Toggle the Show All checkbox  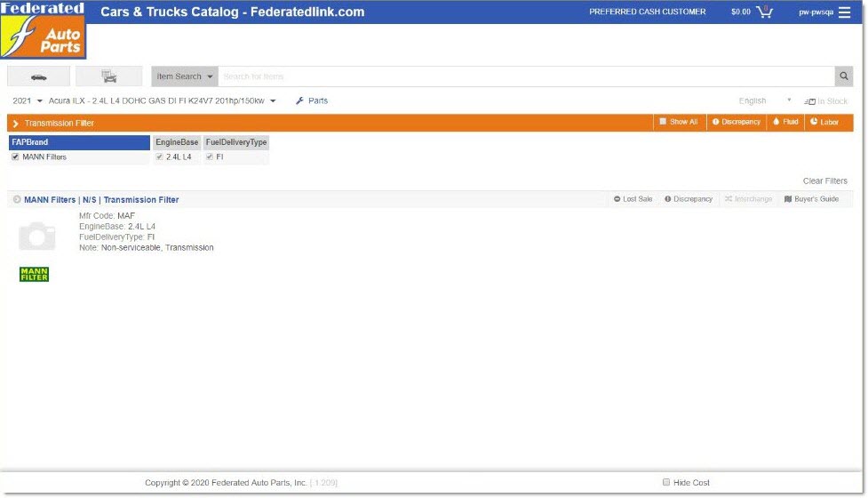pos(662,122)
